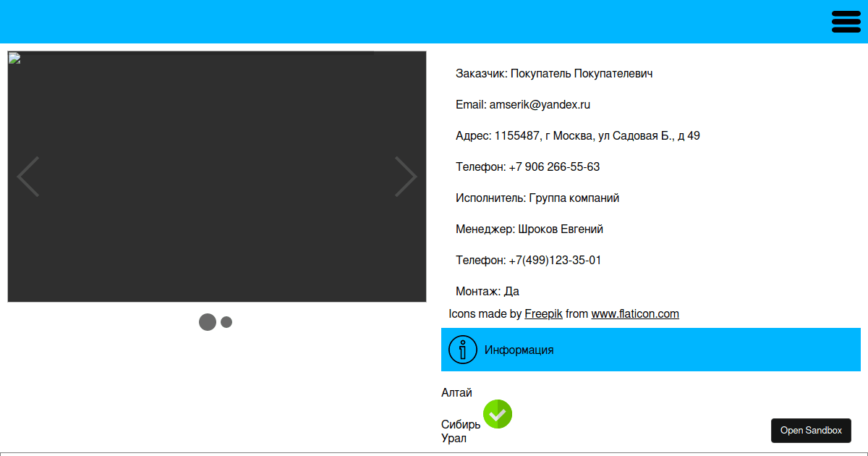
Task: Select the Урал region
Action: click(x=454, y=438)
